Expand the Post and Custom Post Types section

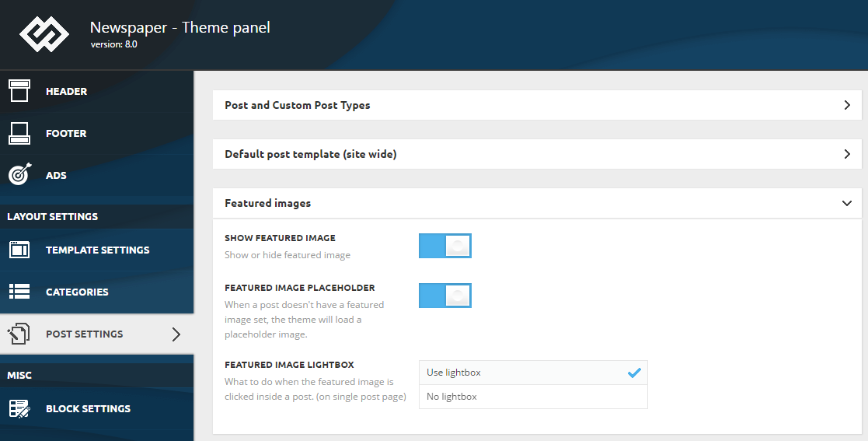[x=537, y=105]
